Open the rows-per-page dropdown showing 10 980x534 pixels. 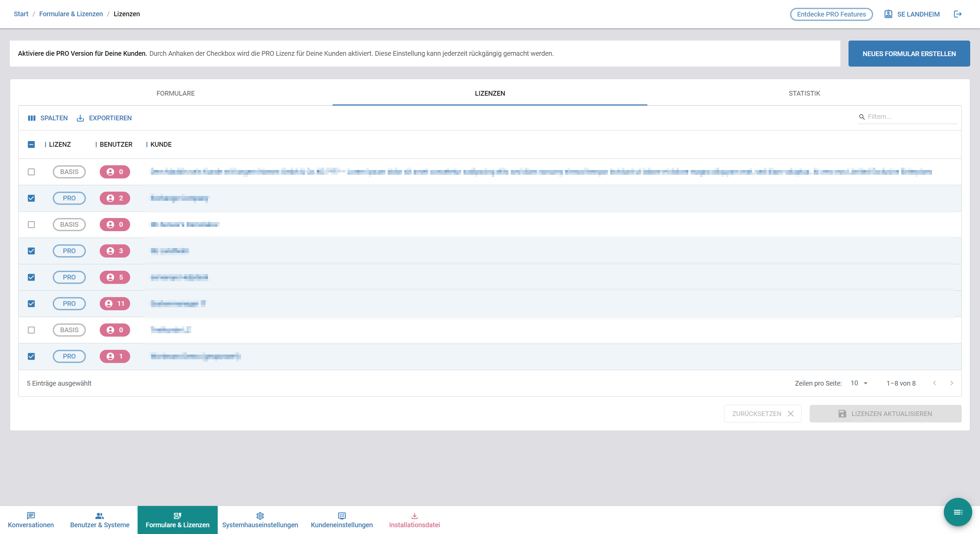click(x=859, y=383)
